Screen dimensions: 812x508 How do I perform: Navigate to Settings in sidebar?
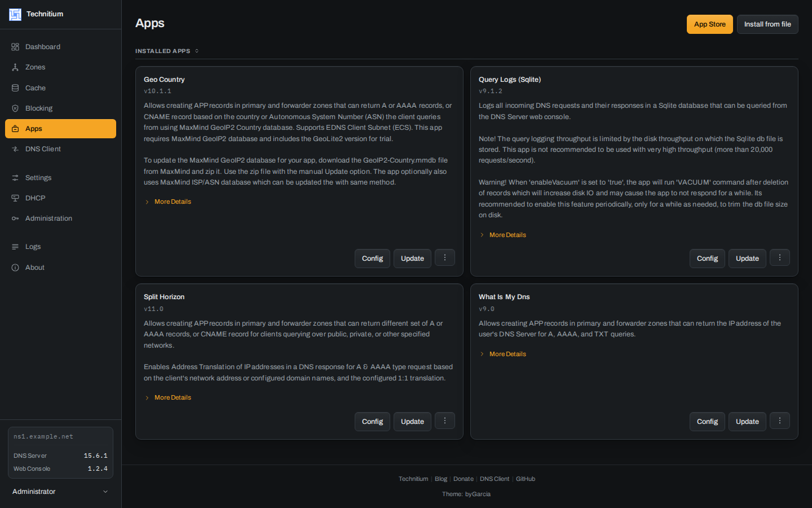coord(60,178)
